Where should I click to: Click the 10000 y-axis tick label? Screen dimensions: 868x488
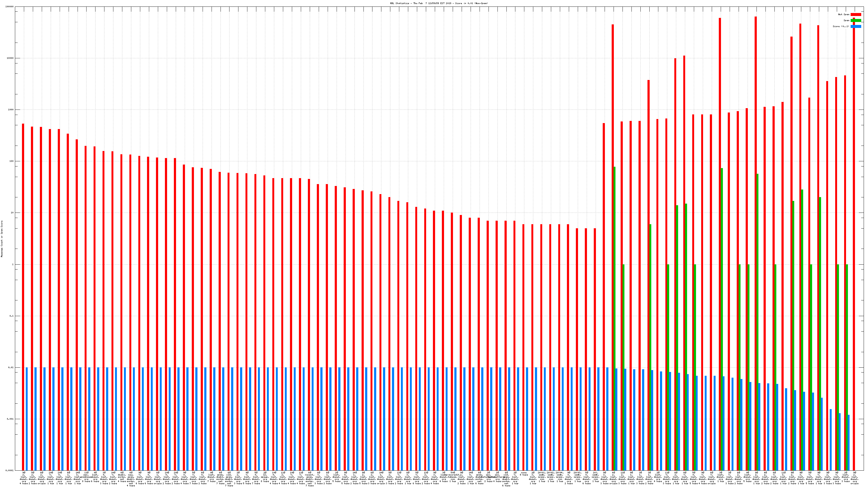[11, 58]
